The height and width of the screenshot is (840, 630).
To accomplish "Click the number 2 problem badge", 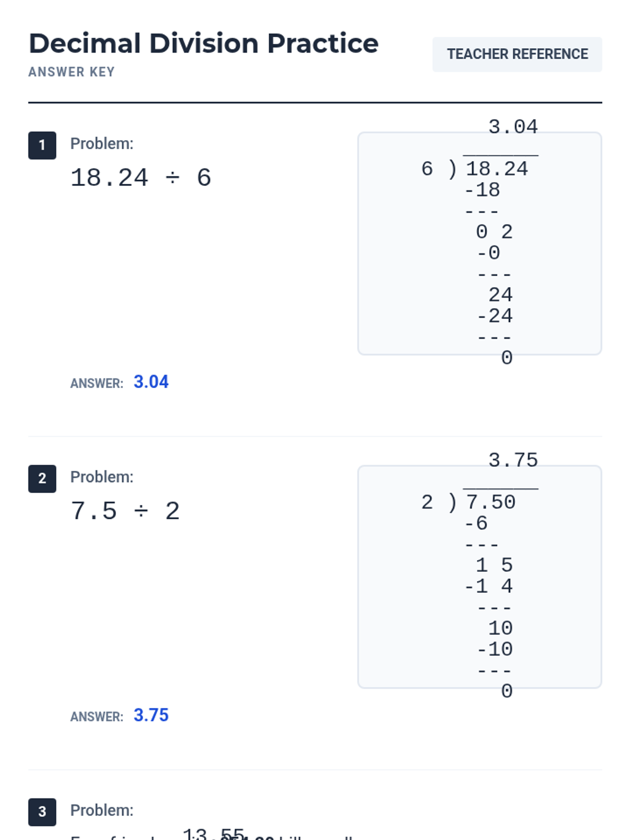I will coord(42,479).
